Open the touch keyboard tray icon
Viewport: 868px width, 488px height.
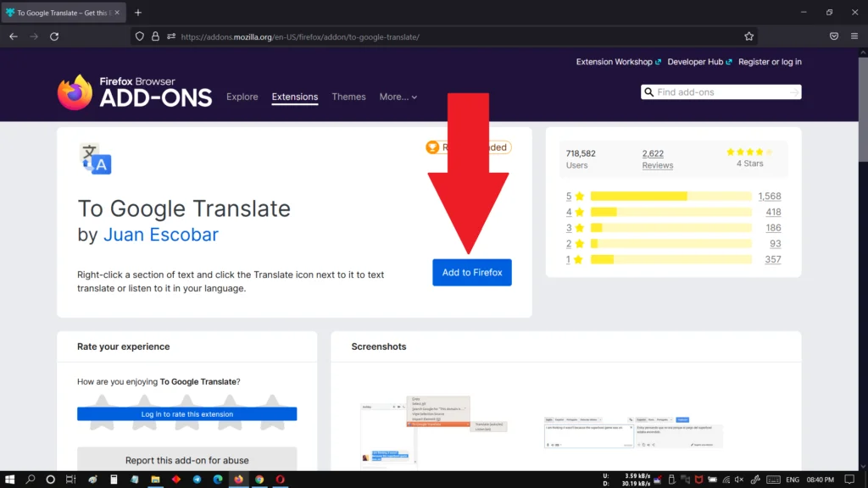(773, 480)
